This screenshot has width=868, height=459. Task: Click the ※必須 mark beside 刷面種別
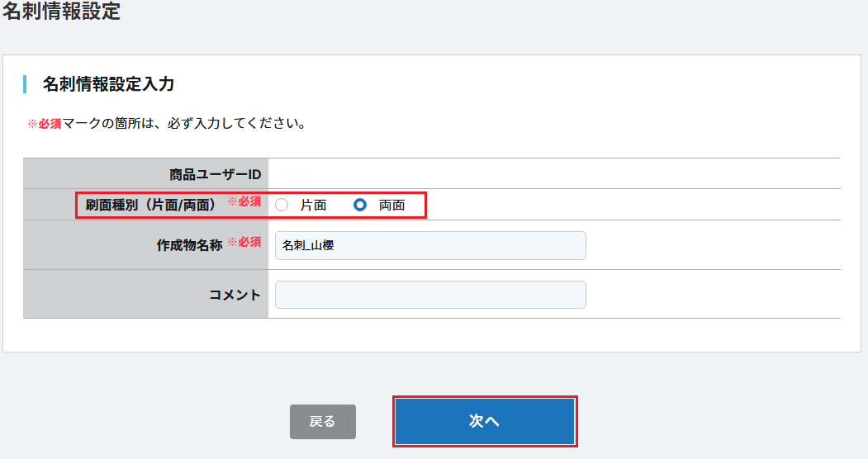pos(244,201)
